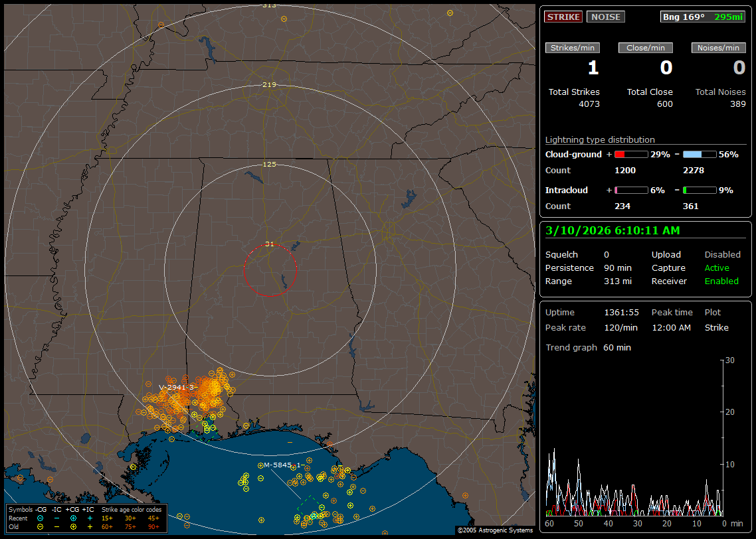Click the pink positive intracloud percentage bar
The image size is (756, 539).
pos(630,190)
